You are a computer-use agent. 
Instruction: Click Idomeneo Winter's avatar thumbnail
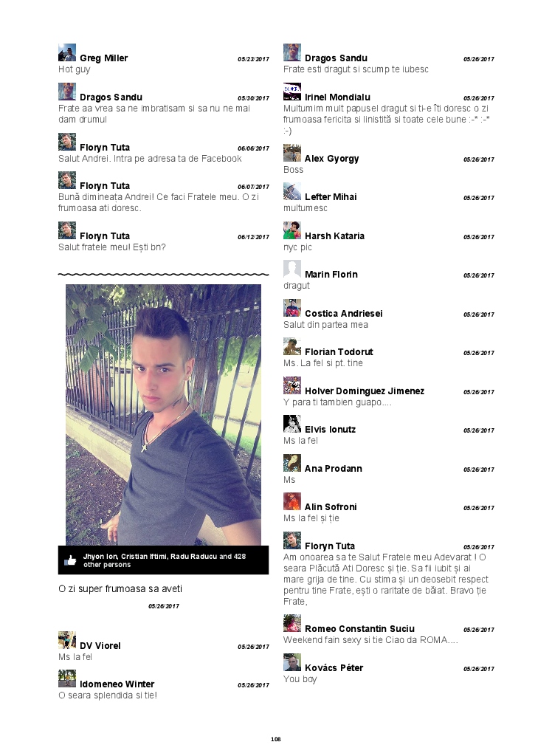click(67, 678)
